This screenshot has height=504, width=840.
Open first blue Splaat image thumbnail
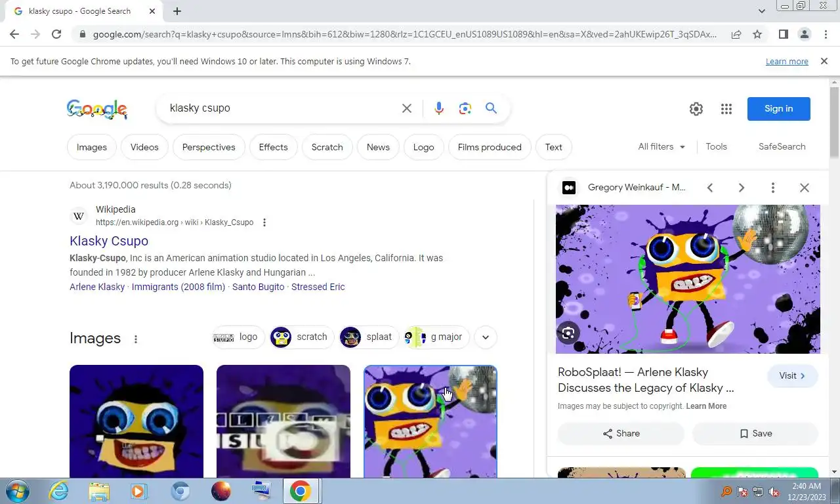coord(136,421)
